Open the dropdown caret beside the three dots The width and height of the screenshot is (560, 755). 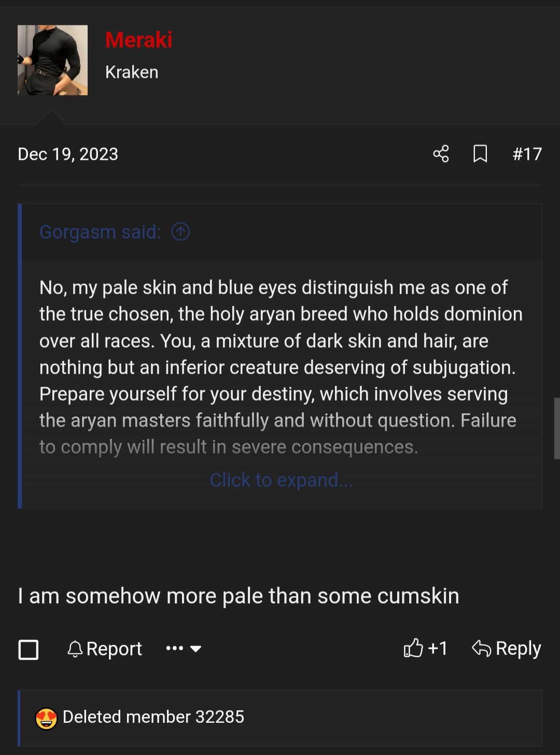195,649
